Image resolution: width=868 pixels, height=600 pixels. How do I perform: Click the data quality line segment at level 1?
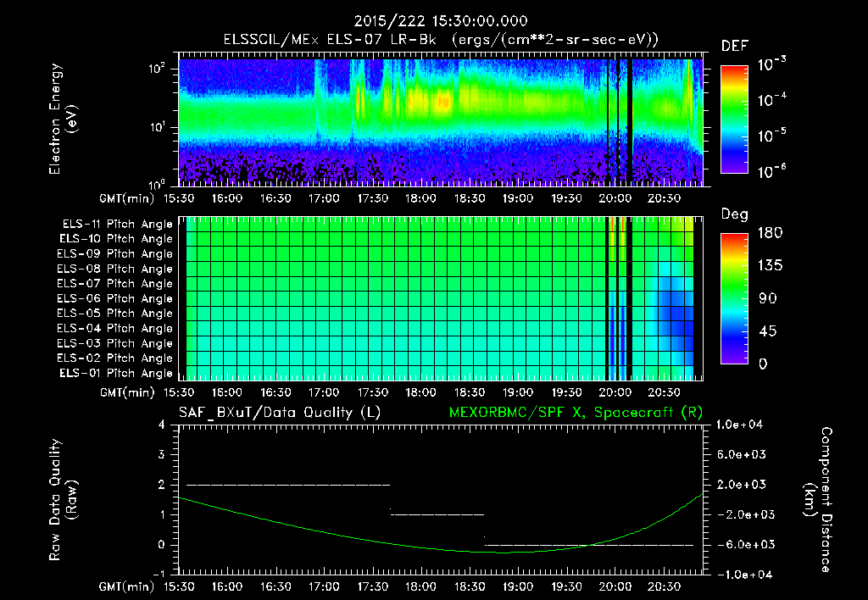pos(437,514)
